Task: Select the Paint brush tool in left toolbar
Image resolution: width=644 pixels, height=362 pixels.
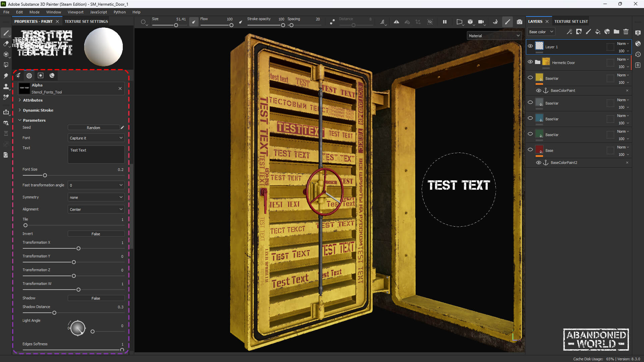Action: (x=6, y=33)
